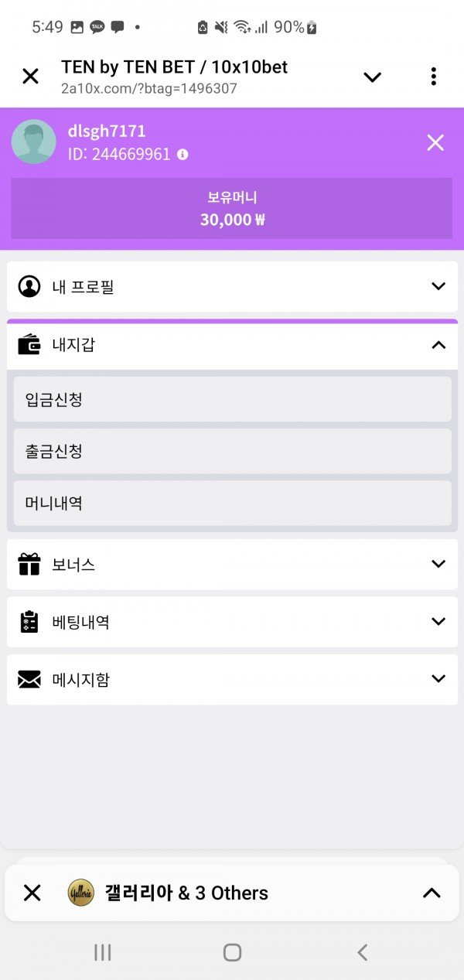Screen dimensions: 464x980
Task: Click the profile person icon
Action: click(x=29, y=287)
